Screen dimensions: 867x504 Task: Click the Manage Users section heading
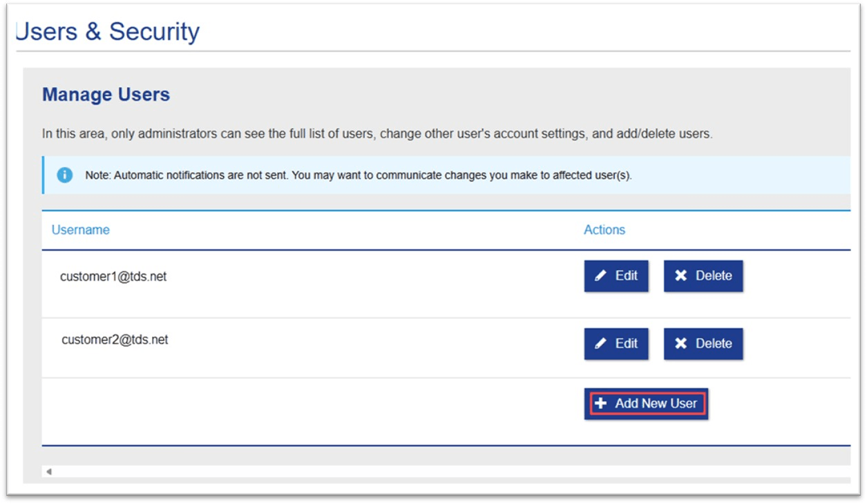point(106,95)
